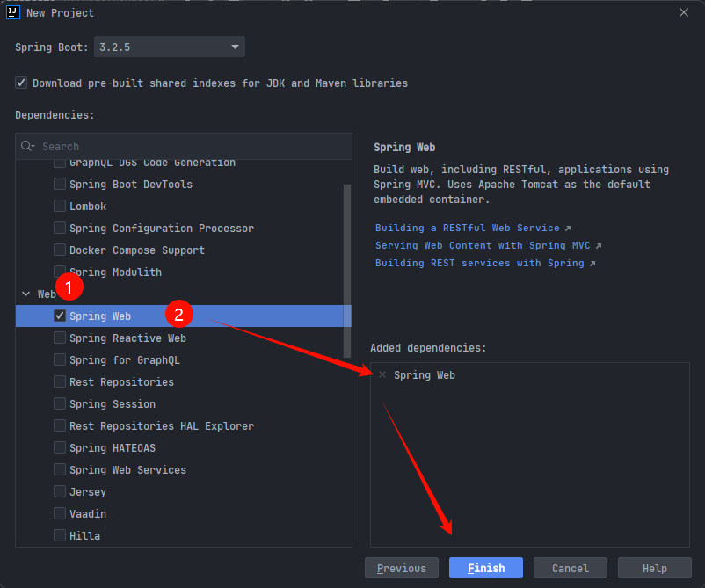
Task: Open Building REST services with Spring link
Action: point(479,263)
